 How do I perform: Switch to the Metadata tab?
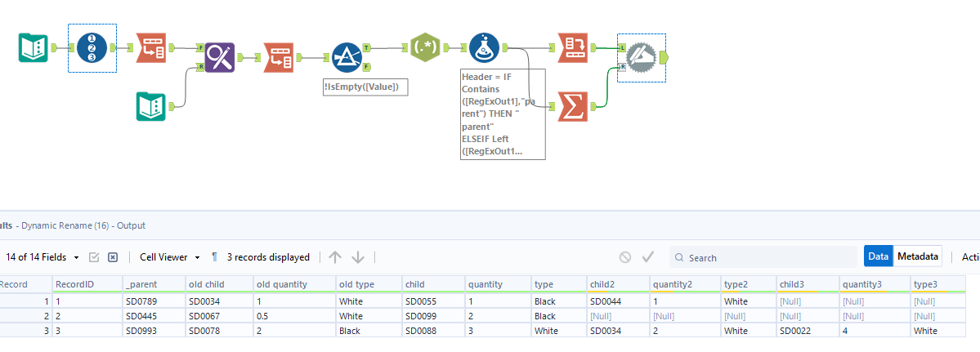[x=917, y=256]
